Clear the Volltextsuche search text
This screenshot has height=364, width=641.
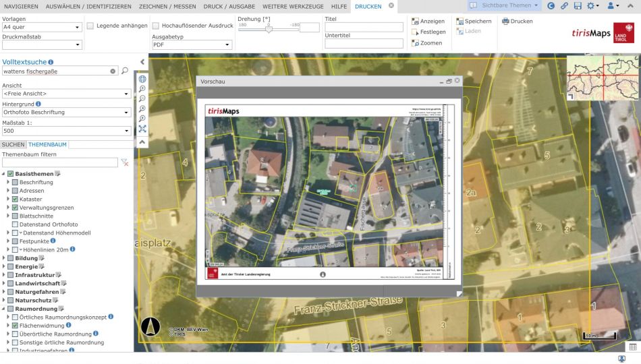pyautogui.click(x=113, y=71)
